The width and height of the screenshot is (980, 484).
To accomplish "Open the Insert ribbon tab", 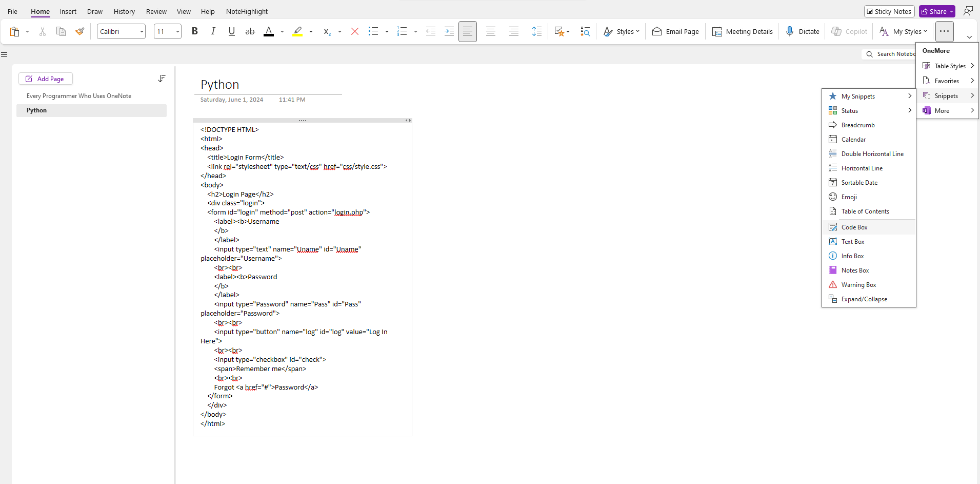I will point(68,11).
